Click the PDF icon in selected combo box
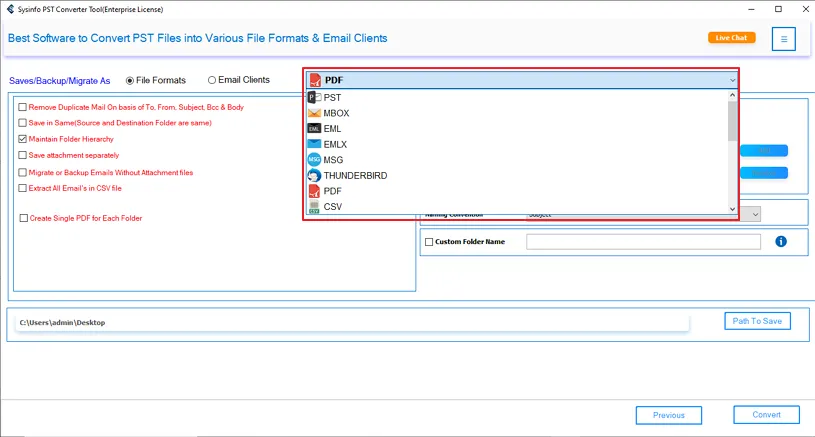 pyautogui.click(x=315, y=80)
